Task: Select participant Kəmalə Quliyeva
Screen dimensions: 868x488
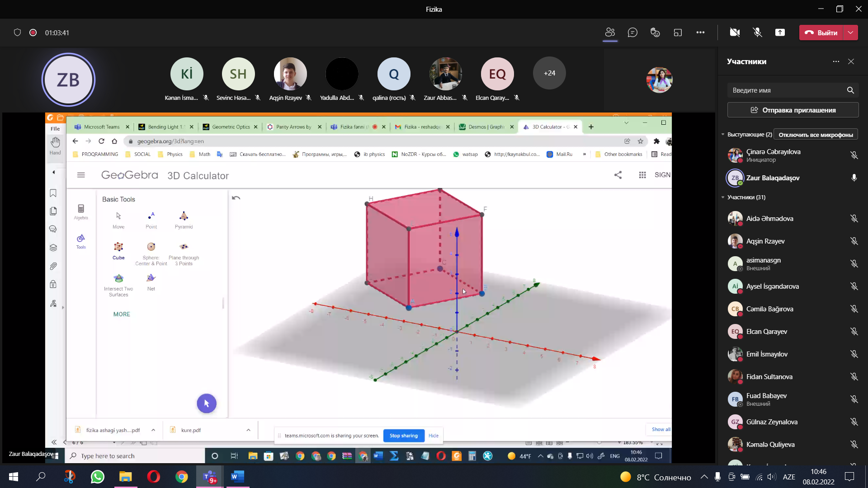Action: click(x=793, y=445)
